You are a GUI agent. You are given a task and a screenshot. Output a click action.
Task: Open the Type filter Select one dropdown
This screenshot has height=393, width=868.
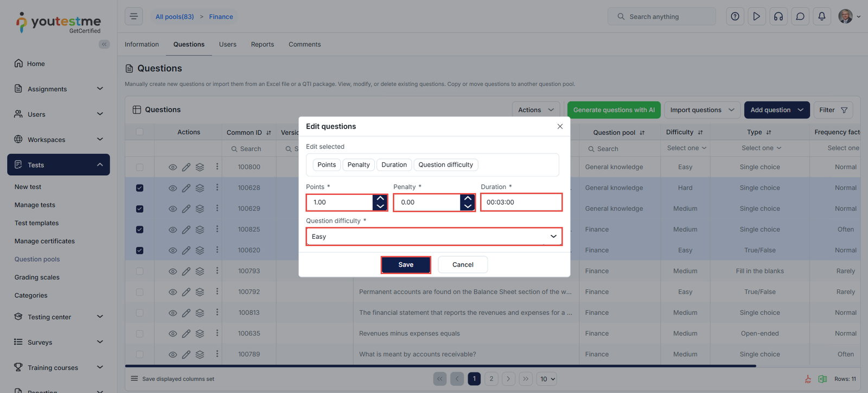[x=762, y=148]
